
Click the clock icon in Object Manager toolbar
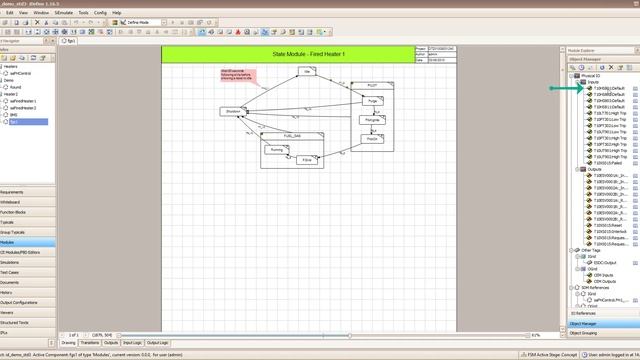pyautogui.click(x=582, y=67)
